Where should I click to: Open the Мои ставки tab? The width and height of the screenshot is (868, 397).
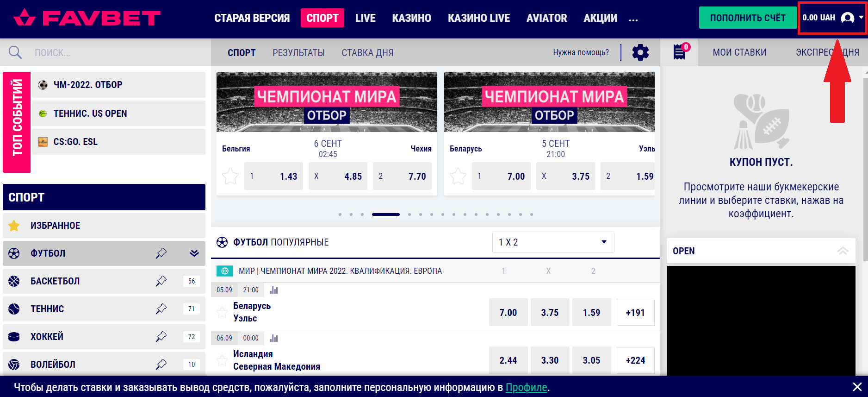(739, 52)
